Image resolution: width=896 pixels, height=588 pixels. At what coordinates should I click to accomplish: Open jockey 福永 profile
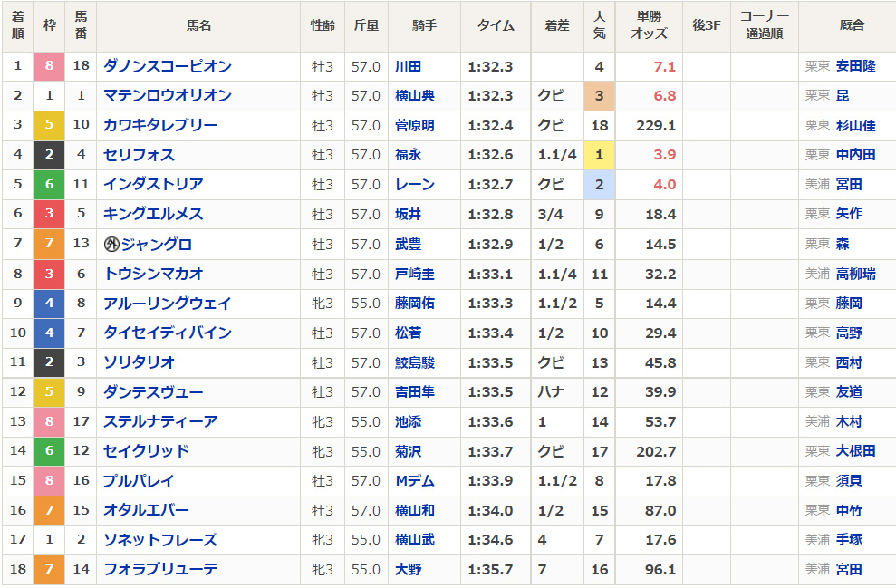[408, 155]
